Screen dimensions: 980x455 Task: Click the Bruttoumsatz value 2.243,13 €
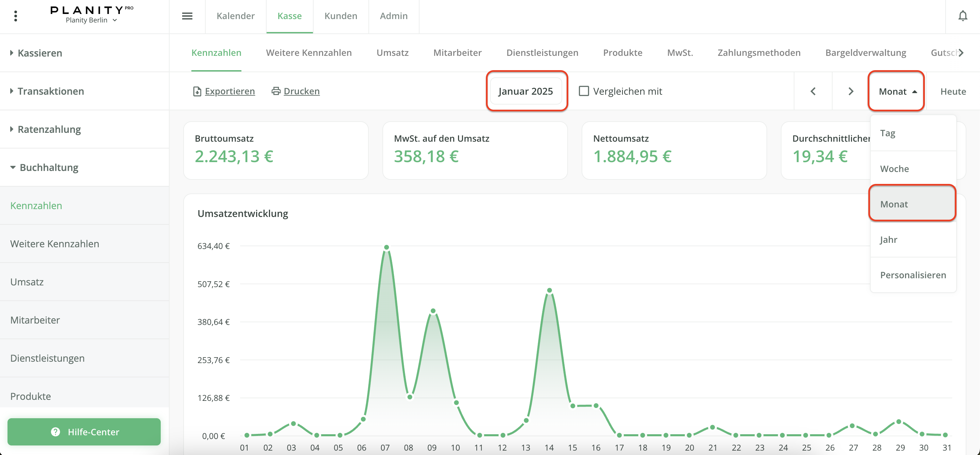[234, 156]
